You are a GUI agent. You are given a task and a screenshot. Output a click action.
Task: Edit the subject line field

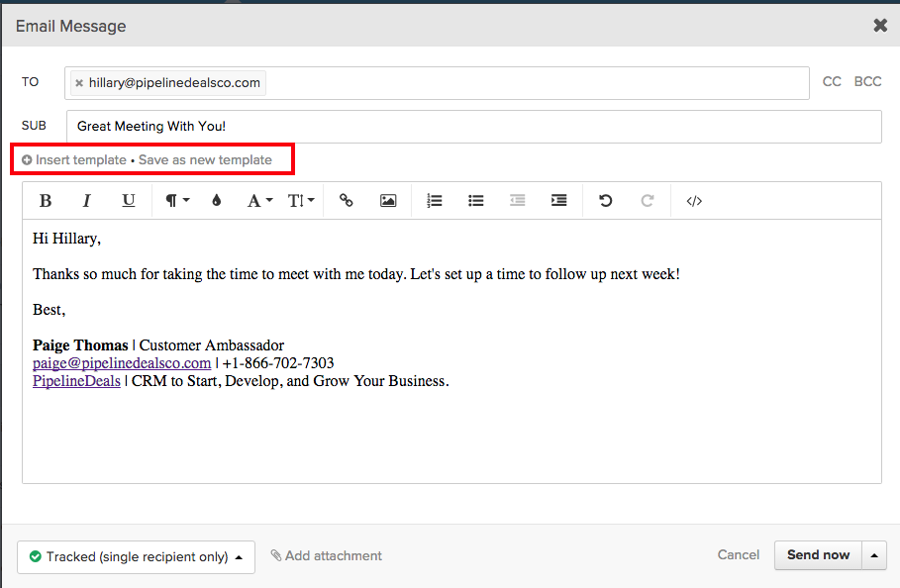pos(473,126)
